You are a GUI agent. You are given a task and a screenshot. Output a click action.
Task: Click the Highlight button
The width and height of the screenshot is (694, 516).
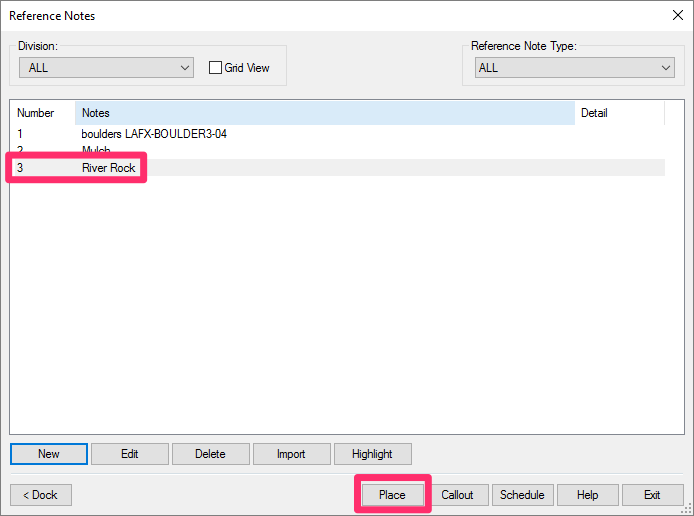coord(373,454)
